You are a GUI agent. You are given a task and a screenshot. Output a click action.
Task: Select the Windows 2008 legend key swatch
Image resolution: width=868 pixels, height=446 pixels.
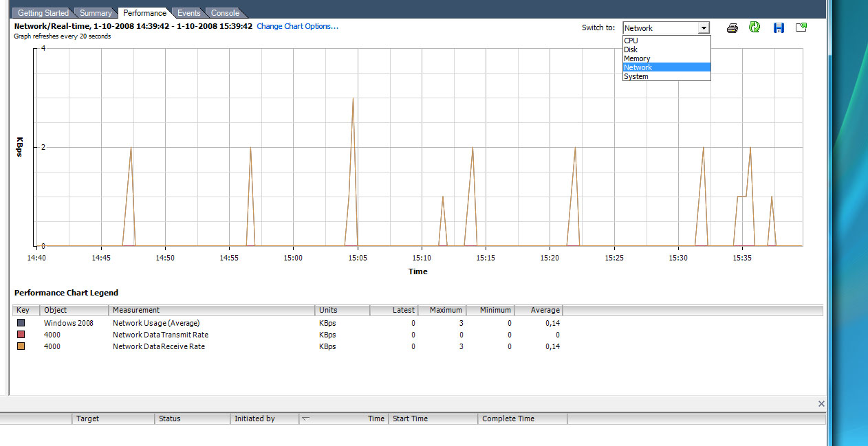click(x=21, y=323)
